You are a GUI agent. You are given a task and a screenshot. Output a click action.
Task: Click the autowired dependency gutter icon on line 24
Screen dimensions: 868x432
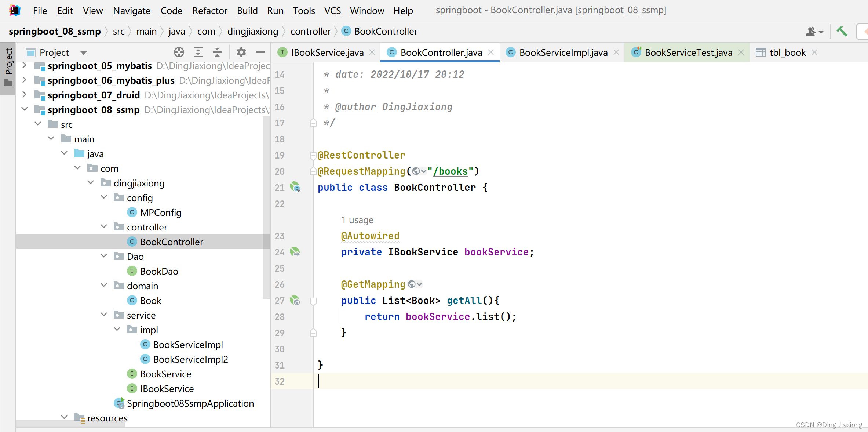click(x=295, y=252)
